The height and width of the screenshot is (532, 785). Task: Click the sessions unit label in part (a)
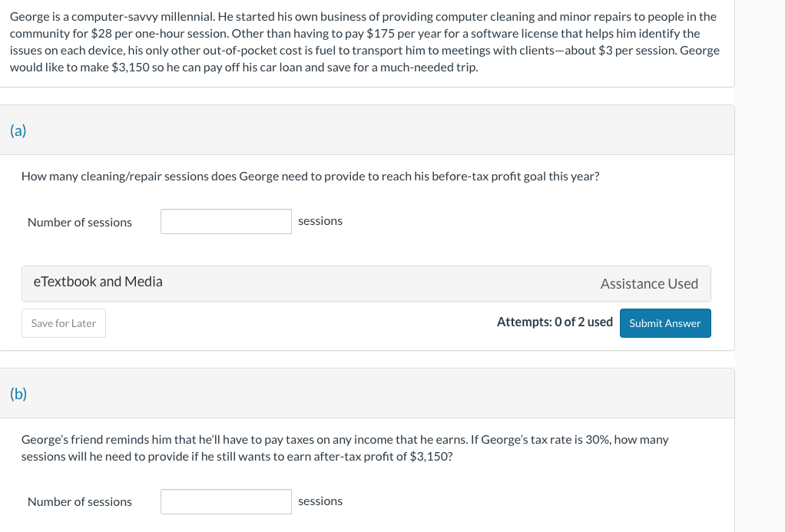(x=320, y=221)
